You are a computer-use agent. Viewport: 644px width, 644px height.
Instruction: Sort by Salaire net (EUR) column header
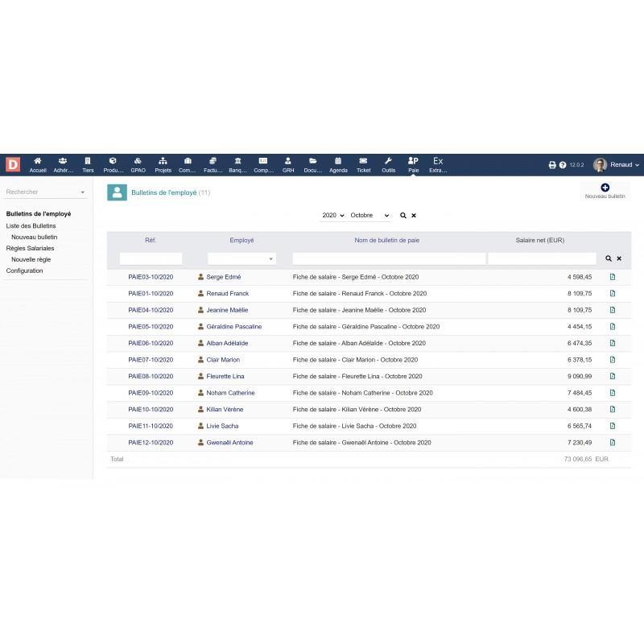click(541, 240)
